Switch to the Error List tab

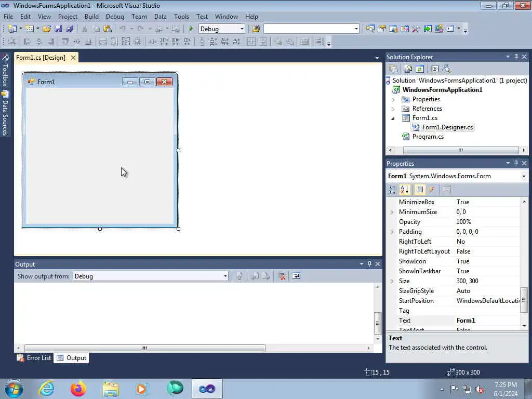[34, 358]
